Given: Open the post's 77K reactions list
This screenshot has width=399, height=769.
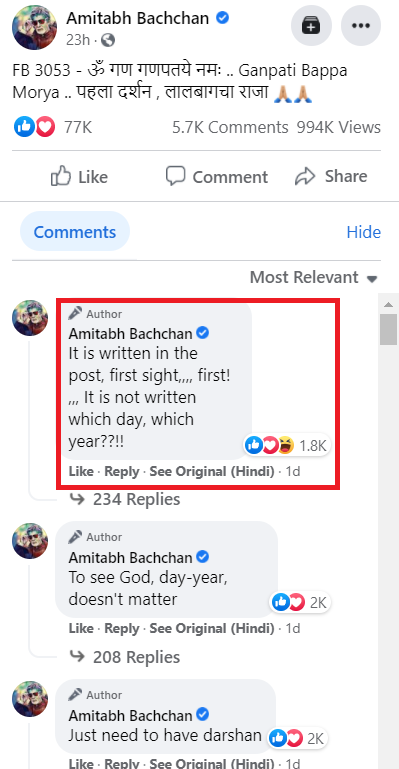Looking at the screenshot, I should [53, 128].
